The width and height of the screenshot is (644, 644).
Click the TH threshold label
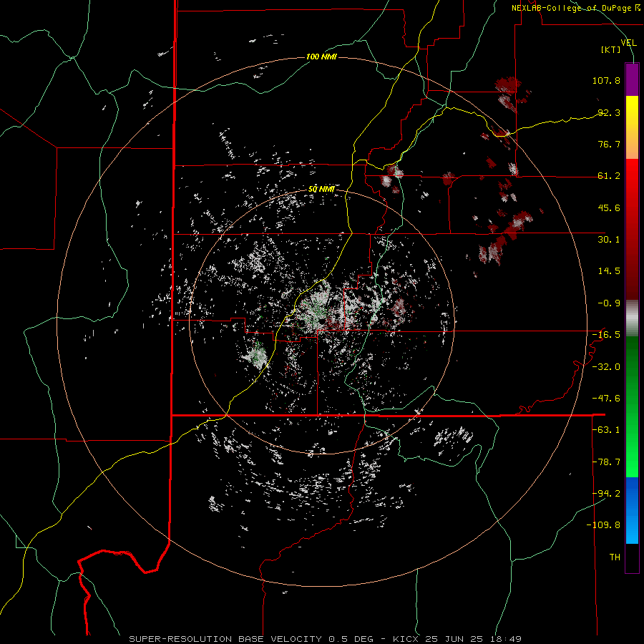point(615,557)
